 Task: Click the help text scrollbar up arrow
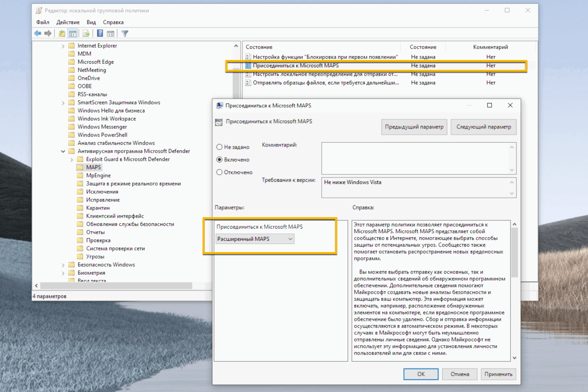point(515,224)
